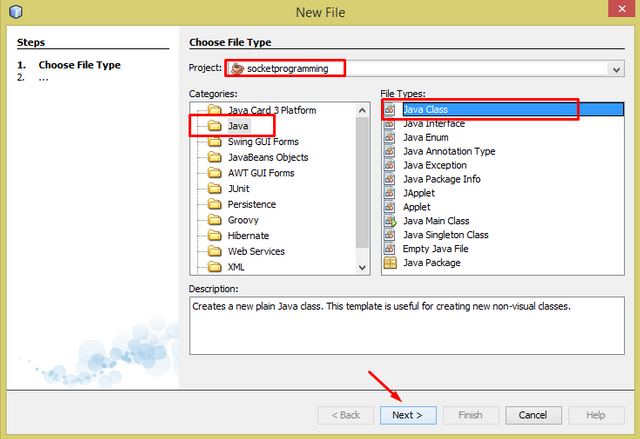Choose the Java Package entry
The image size is (640, 439).
[432, 263]
